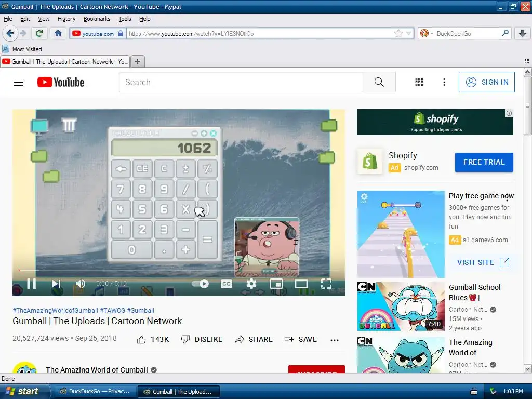Focus the DuckDuckGo search box
The width and height of the screenshot is (532, 399).
coord(467,33)
